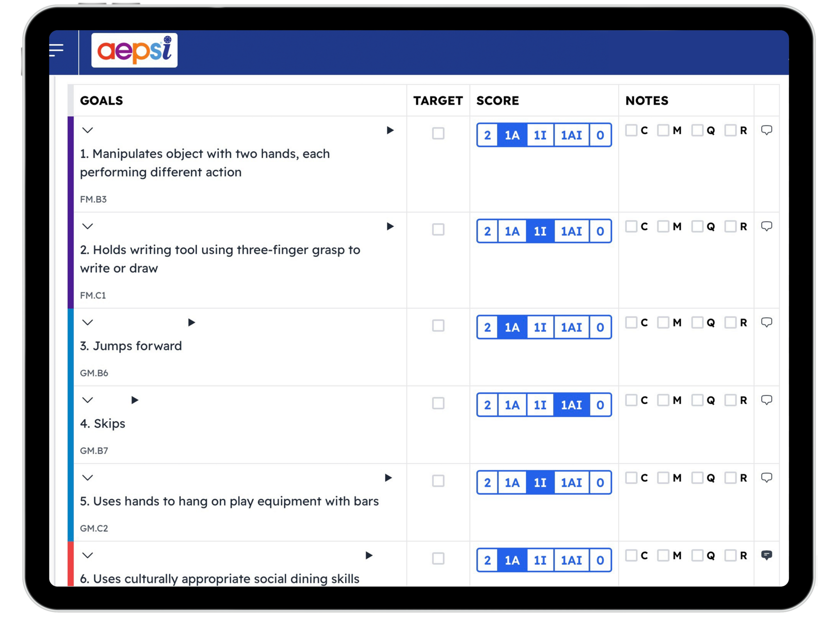Click play arrow for three-finger grasp goal
Viewport: 840px width, 619px height.
[x=390, y=226]
